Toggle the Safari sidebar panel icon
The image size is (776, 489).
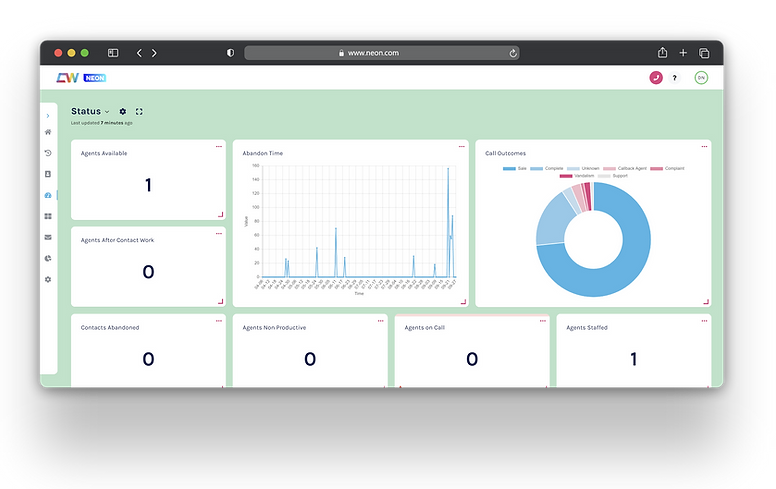point(113,53)
